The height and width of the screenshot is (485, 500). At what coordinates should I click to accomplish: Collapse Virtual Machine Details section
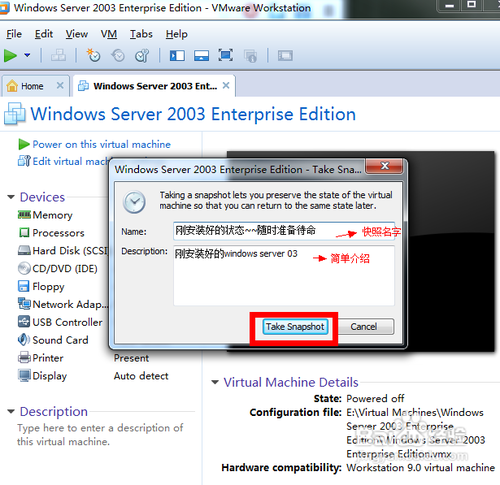coord(215,382)
